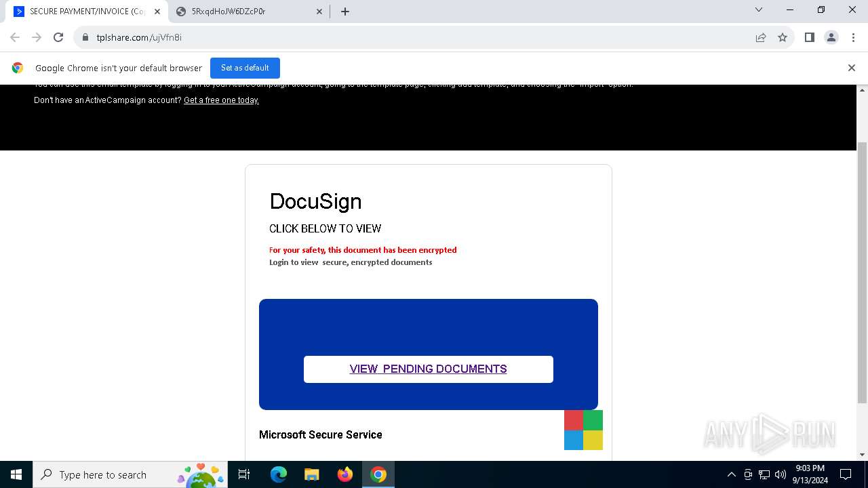Viewport: 868px width, 488px height.
Task: Open the Chrome profile avatar menu
Action: tap(831, 37)
